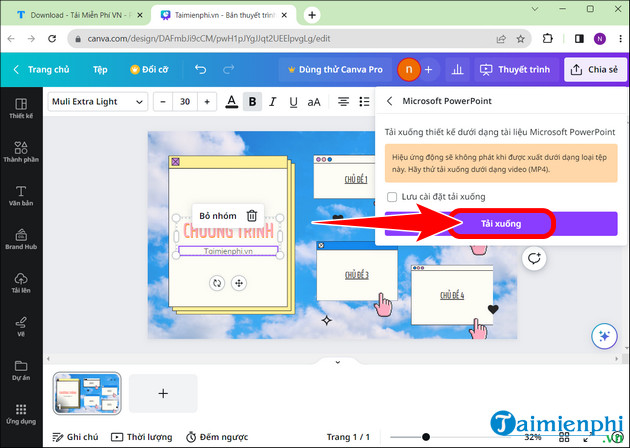Toggle uppercase aA text option

pos(314,102)
